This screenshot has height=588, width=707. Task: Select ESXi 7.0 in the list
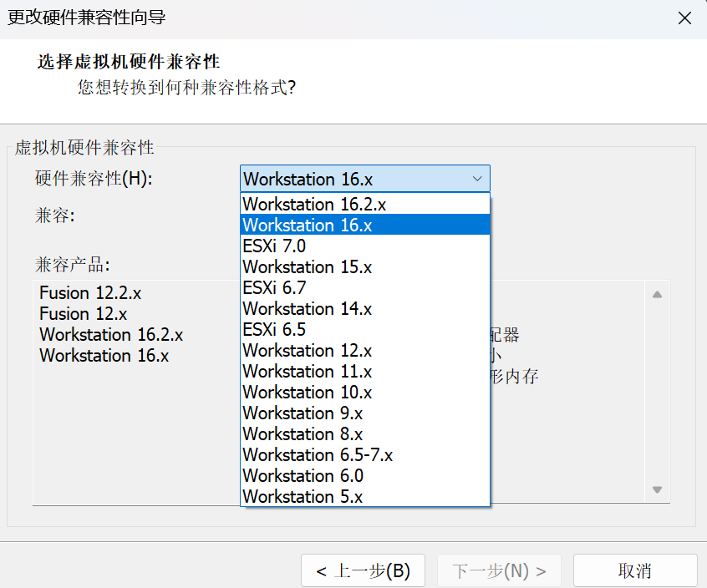tap(364, 246)
